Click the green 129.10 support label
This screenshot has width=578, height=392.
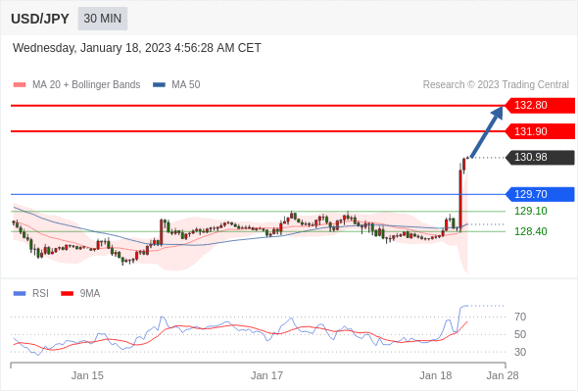530,211
